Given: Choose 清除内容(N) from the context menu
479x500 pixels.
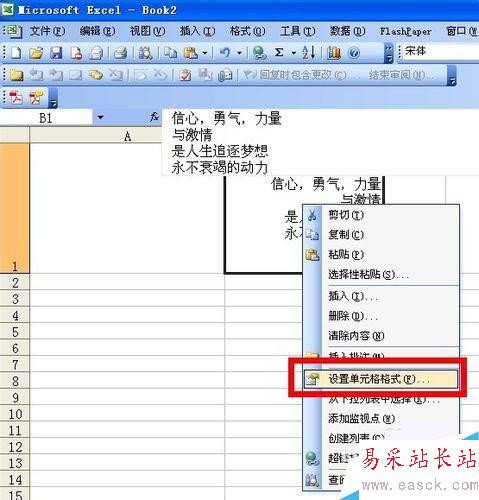Looking at the screenshot, I should [x=381, y=336].
